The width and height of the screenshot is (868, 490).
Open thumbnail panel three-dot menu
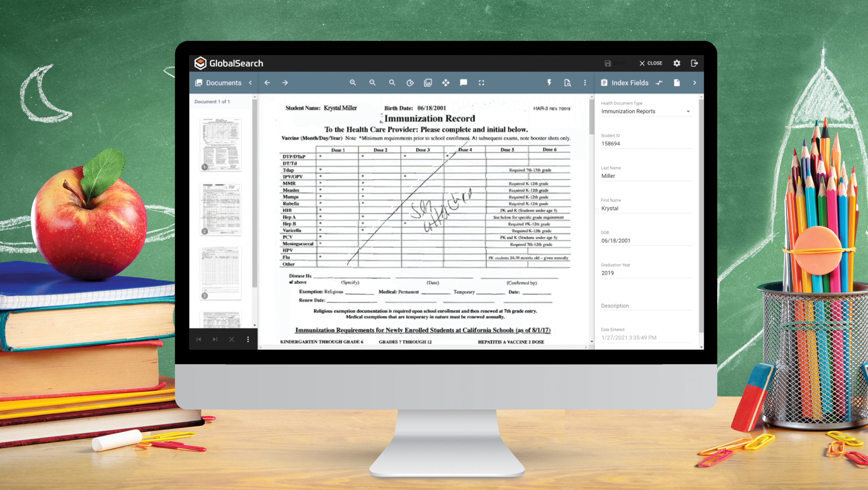pyautogui.click(x=248, y=339)
